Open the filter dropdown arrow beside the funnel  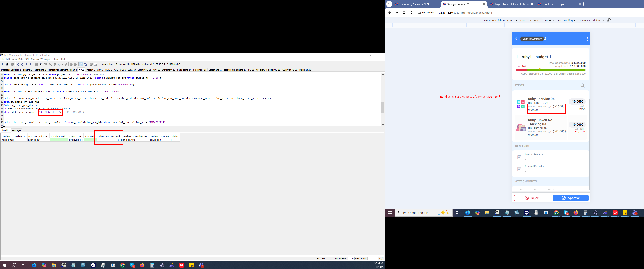[x=62, y=64]
